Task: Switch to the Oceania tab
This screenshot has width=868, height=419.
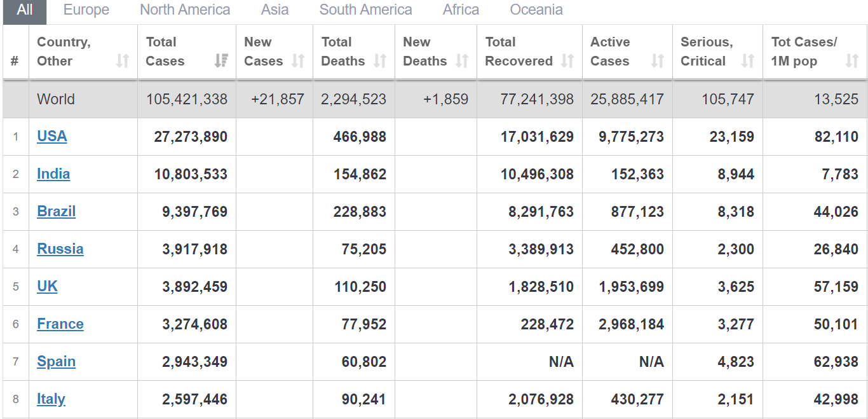Action: coord(536,10)
